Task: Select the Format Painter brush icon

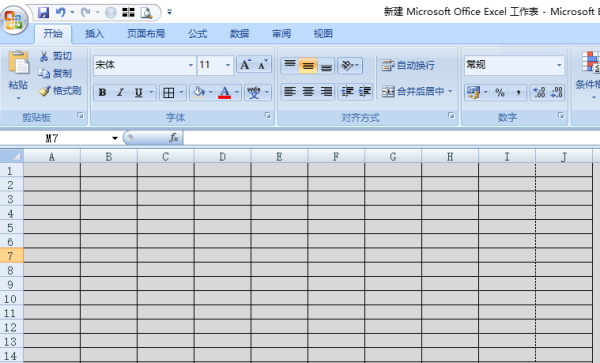Action: [44, 91]
